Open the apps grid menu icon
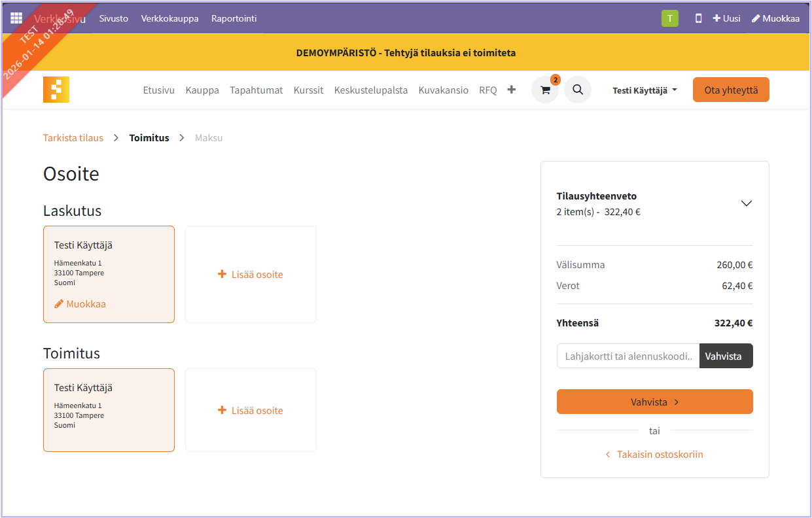Viewport: 812px width, 518px height. [16, 18]
